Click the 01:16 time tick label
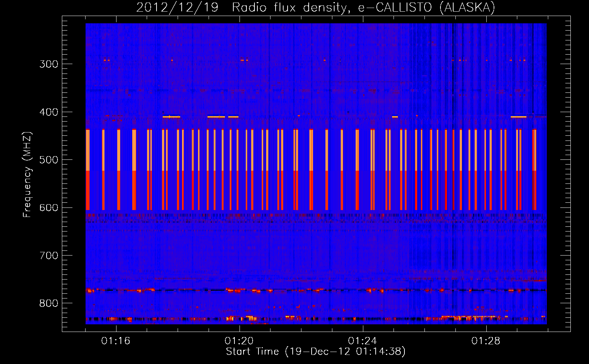 [116, 341]
